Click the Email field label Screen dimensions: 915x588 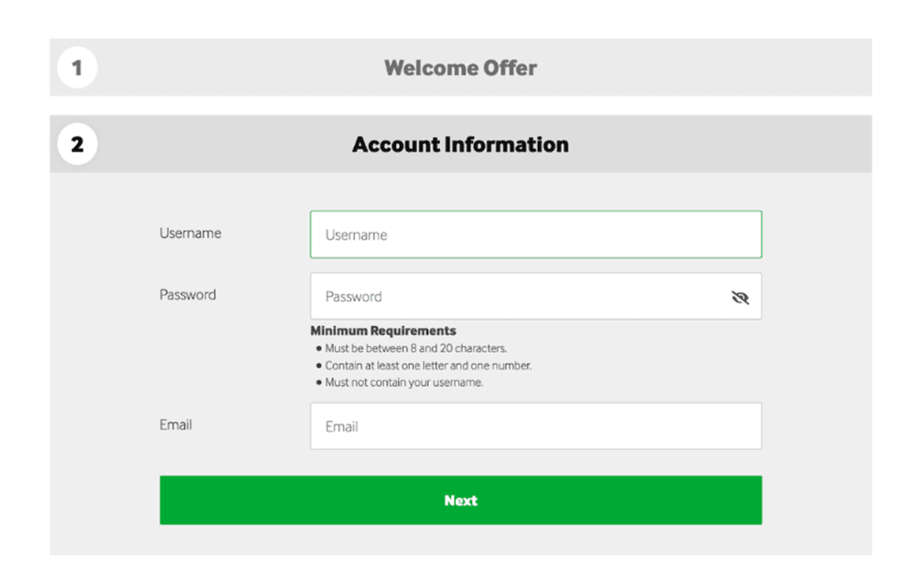tap(175, 425)
